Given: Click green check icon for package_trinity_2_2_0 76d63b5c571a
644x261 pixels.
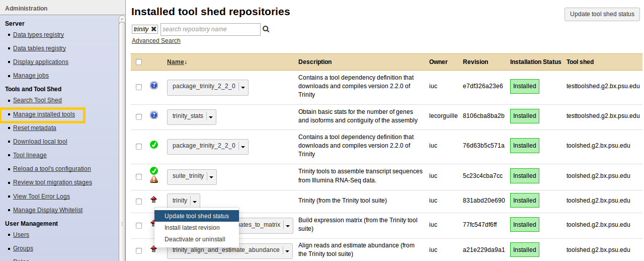Looking at the screenshot, I should 154,145.
